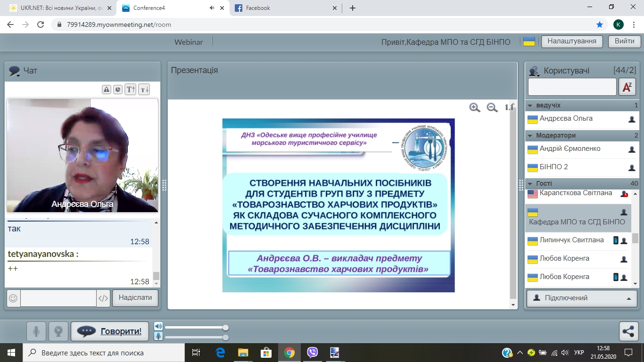Collapse the Модератори group
The image size is (644, 362).
click(x=530, y=136)
